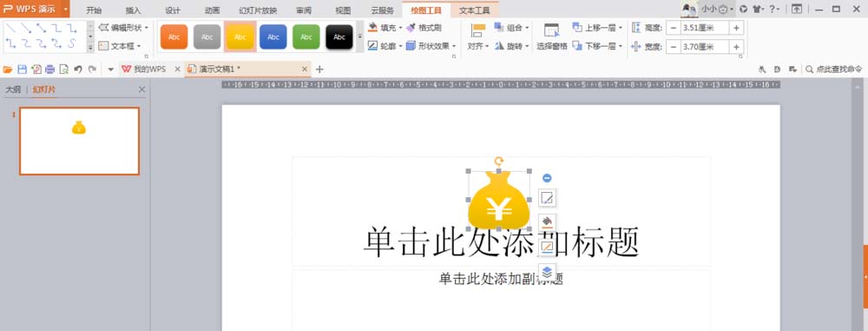This screenshot has height=331, width=868.
Task: Click the 高度 3.51厘米 input field
Action: [705, 29]
